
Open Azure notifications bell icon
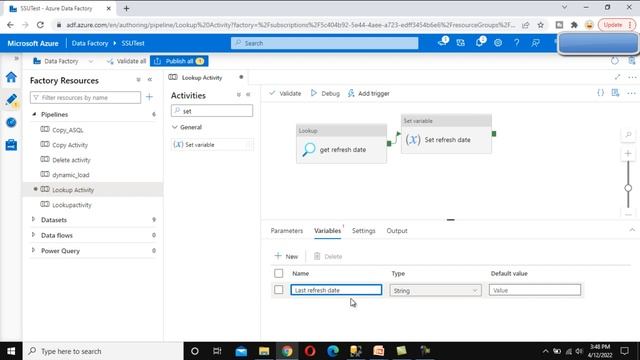click(480, 42)
